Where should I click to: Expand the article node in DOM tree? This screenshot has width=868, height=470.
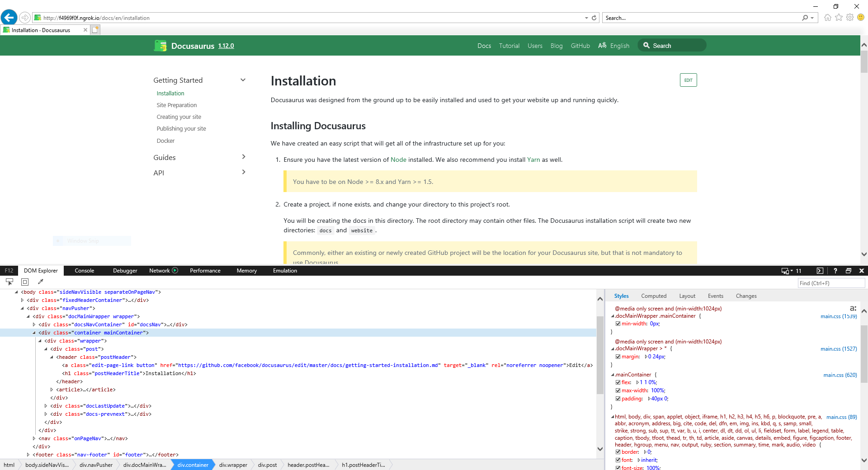(52, 390)
